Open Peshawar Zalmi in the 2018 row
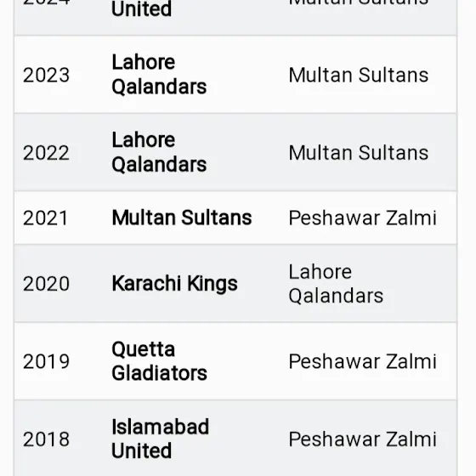 pos(362,439)
